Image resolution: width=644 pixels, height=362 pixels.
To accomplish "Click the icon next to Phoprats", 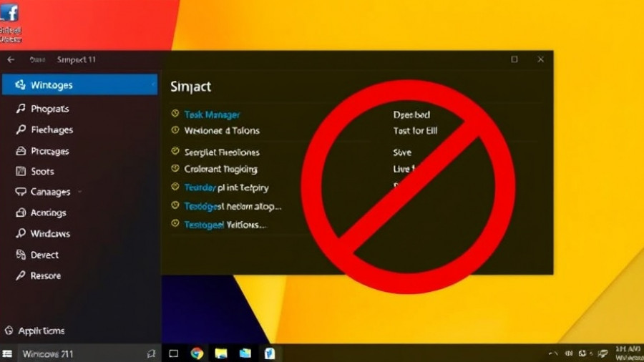I will tap(21, 108).
